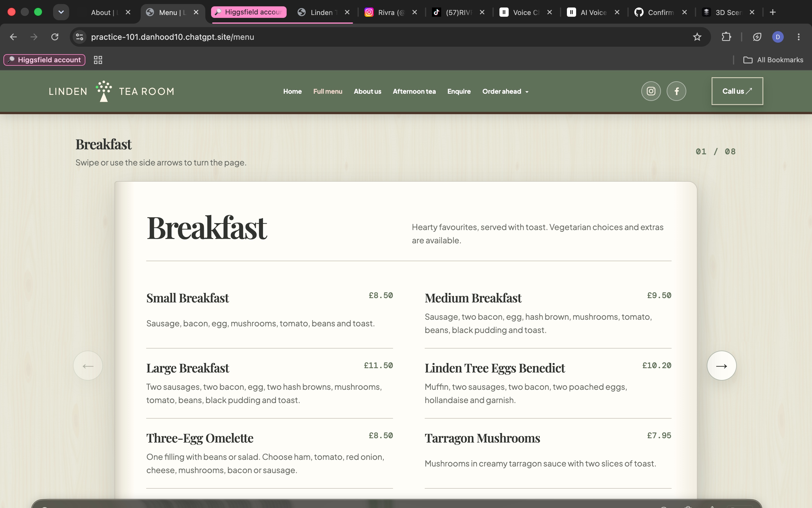
Task: Click the Medium Breakfast heading
Action: (x=473, y=298)
